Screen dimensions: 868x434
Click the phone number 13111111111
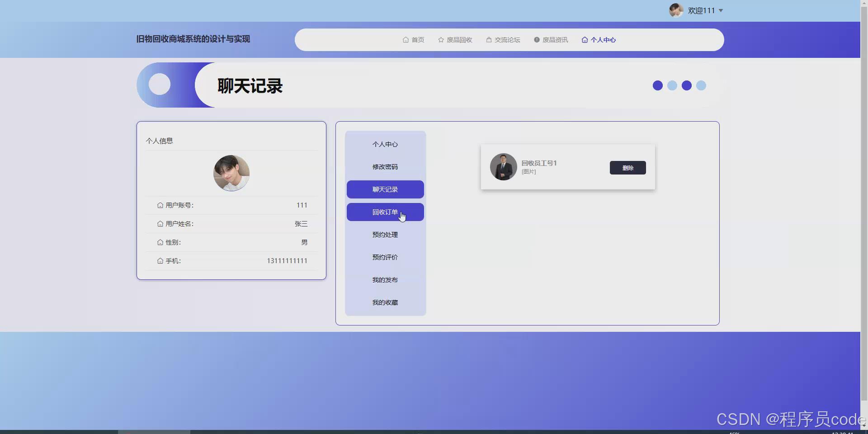click(x=287, y=261)
